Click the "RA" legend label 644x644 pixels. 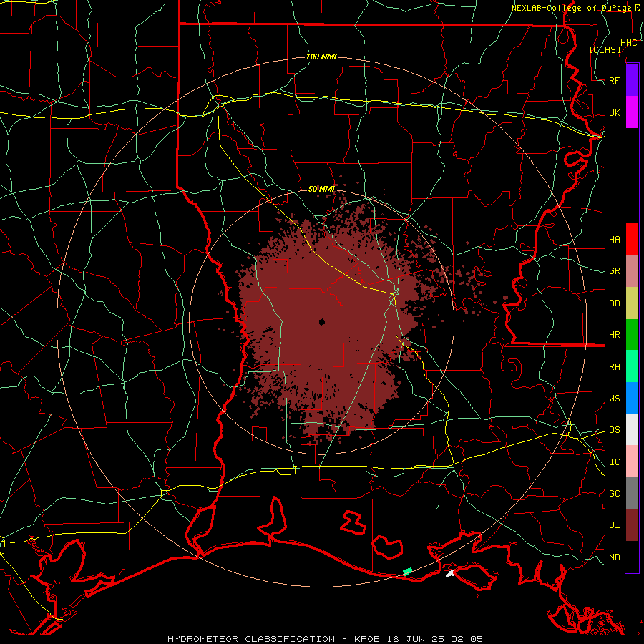pyautogui.click(x=614, y=367)
